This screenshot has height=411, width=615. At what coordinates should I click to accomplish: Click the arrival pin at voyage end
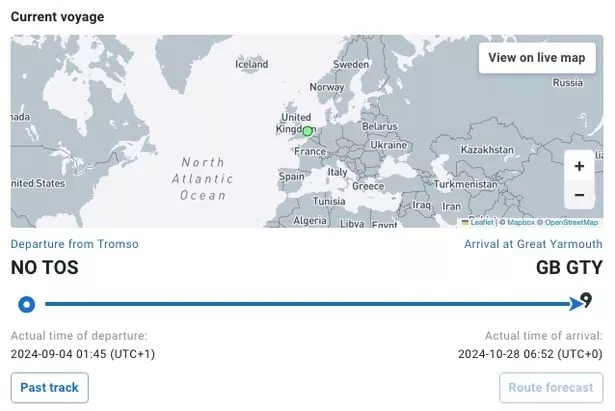coord(586,300)
